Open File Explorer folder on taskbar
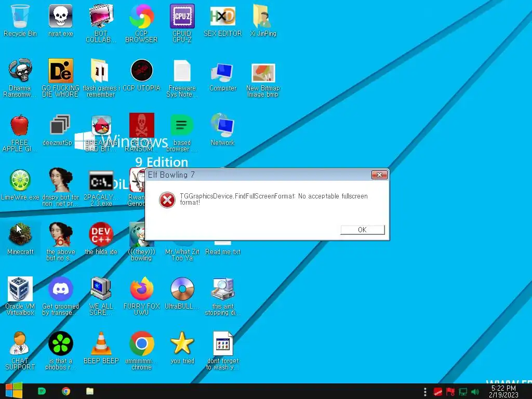The height and width of the screenshot is (399, 532). coord(90,391)
